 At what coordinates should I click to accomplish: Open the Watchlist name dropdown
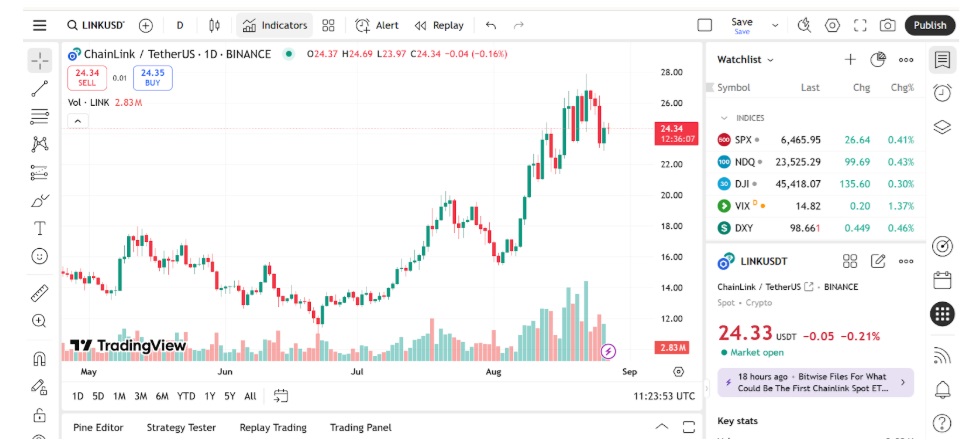pyautogui.click(x=745, y=60)
